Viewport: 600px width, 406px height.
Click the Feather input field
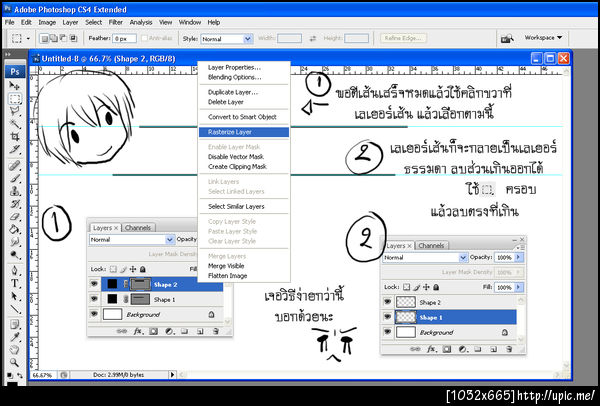point(124,39)
